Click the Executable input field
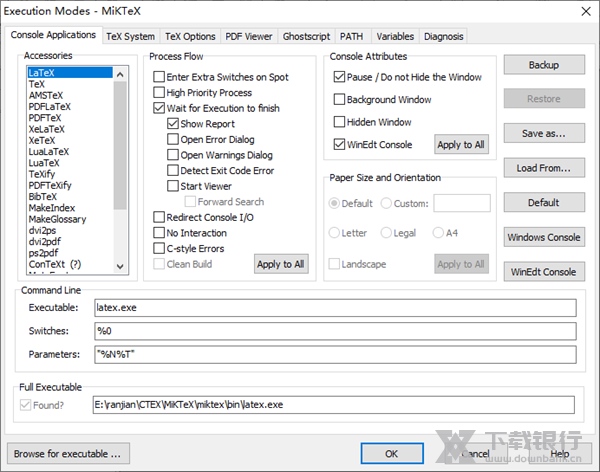The height and width of the screenshot is (472, 600). tap(333, 308)
